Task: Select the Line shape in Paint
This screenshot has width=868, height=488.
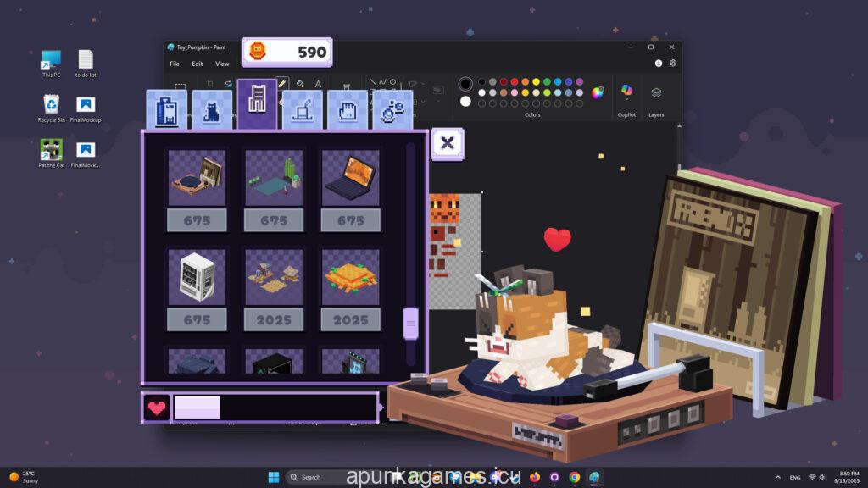Action: coord(372,82)
